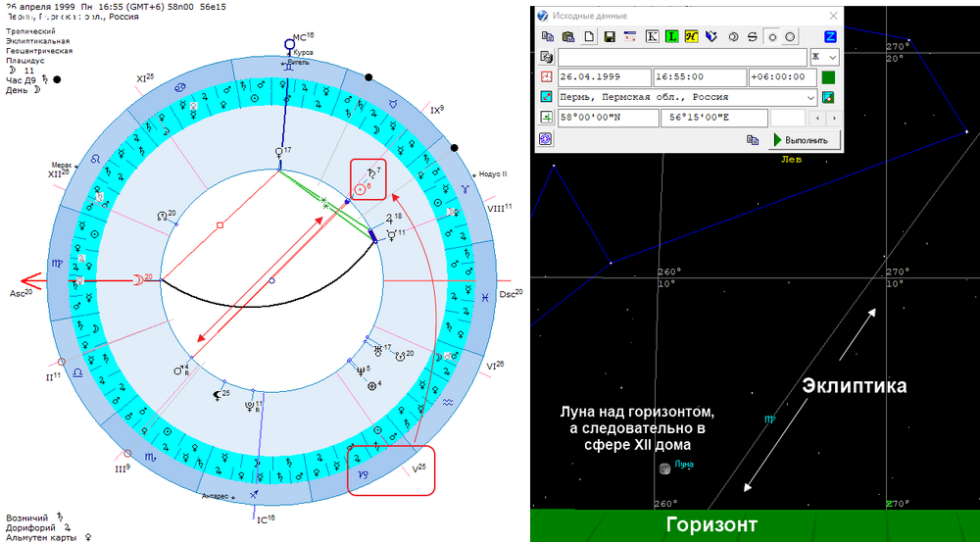Click the Выполнить button
980x542 pixels.
(805, 140)
